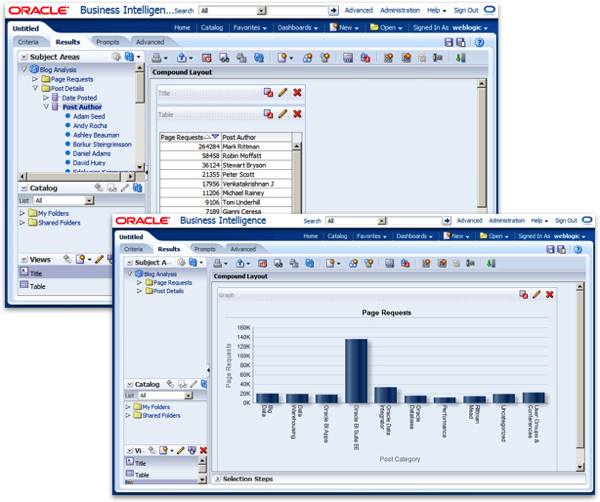Remove Graph view with red X, front window
This screenshot has width=600, height=502.
(550, 294)
